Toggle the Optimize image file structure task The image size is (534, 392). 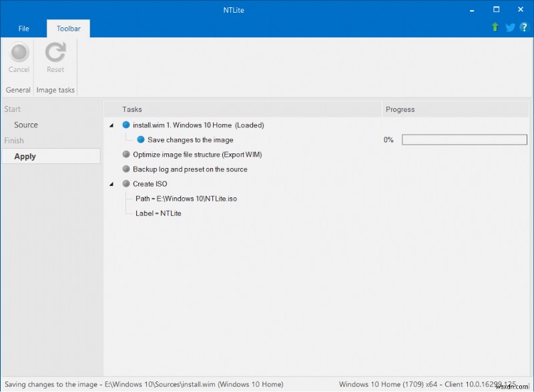tap(126, 154)
